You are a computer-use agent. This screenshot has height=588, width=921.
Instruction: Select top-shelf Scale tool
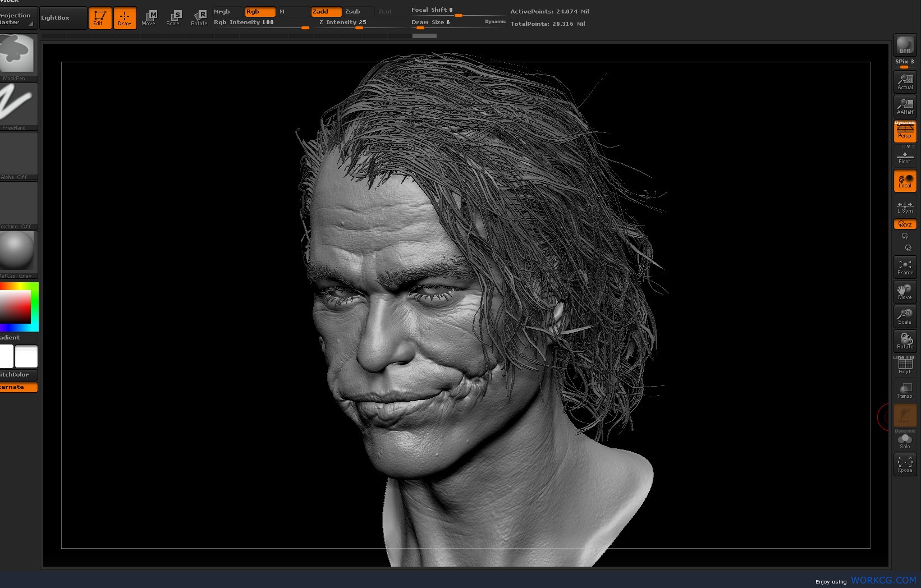pyautogui.click(x=173, y=18)
